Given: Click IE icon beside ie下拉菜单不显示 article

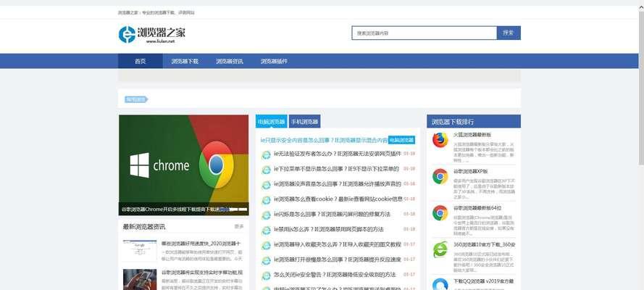Looking at the screenshot, I should pyautogui.click(x=266, y=170).
